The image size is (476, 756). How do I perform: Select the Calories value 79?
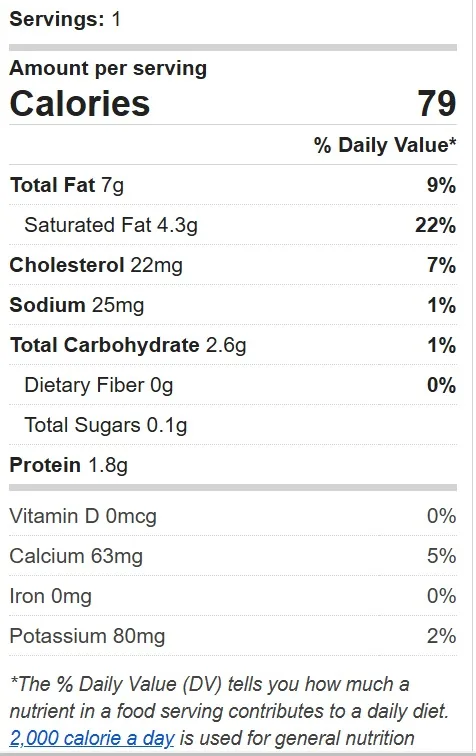pyautogui.click(x=436, y=103)
